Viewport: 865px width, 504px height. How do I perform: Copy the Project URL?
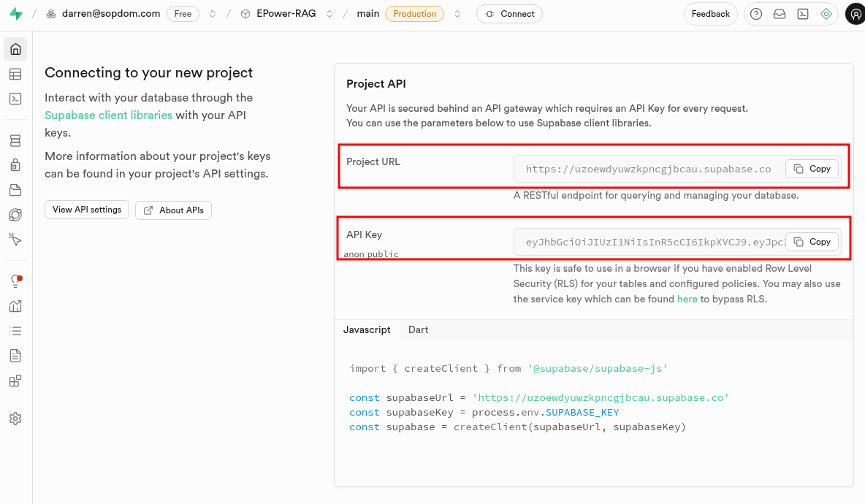click(x=812, y=169)
